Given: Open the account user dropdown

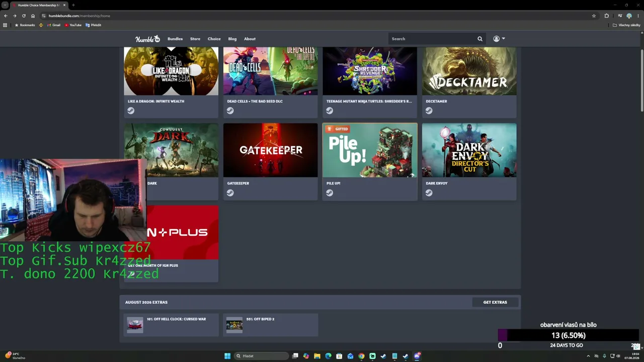Looking at the screenshot, I should coord(499,39).
